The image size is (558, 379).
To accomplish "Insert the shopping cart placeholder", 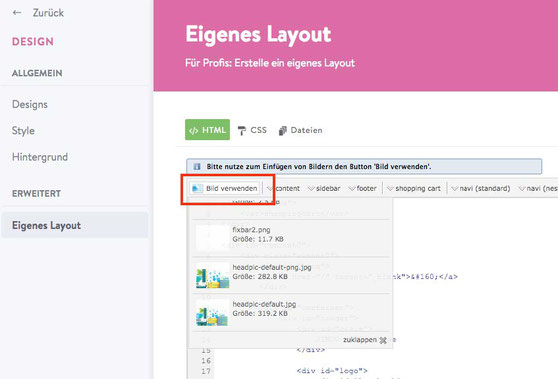I will [414, 188].
